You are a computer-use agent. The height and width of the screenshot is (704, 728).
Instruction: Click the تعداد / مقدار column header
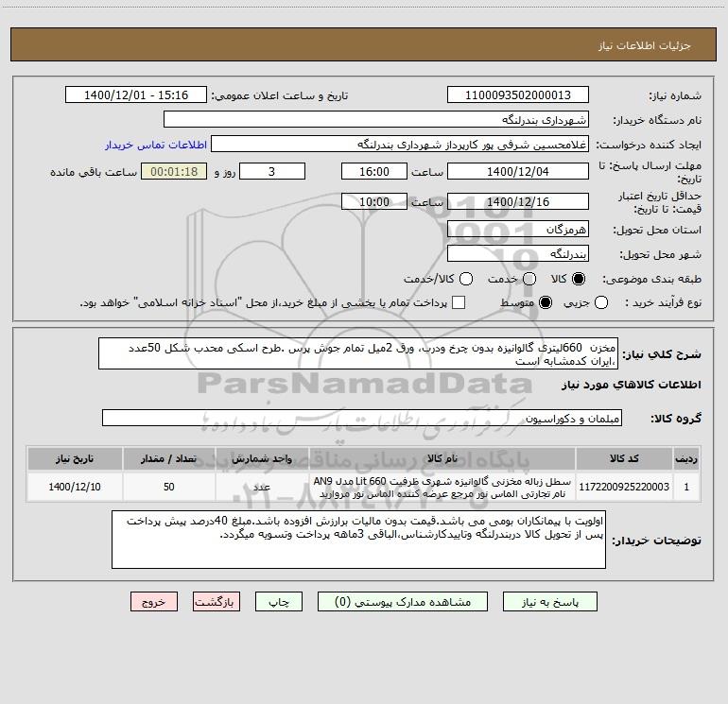pos(168,458)
